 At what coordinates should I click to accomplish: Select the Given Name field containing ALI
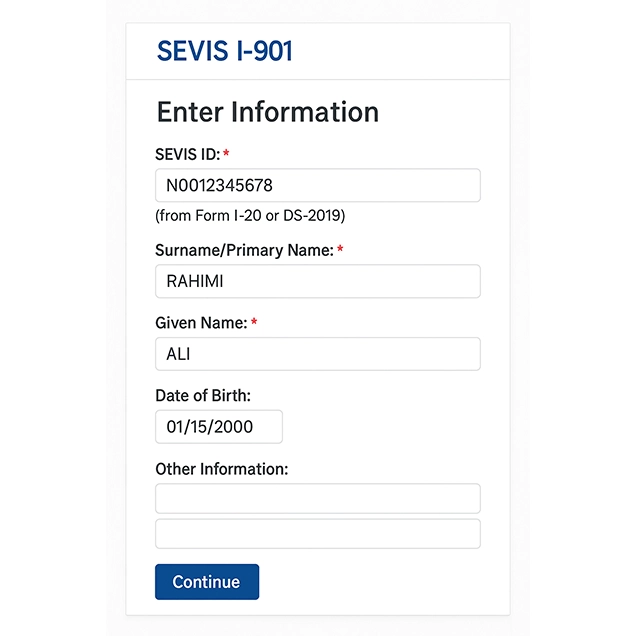[317, 354]
